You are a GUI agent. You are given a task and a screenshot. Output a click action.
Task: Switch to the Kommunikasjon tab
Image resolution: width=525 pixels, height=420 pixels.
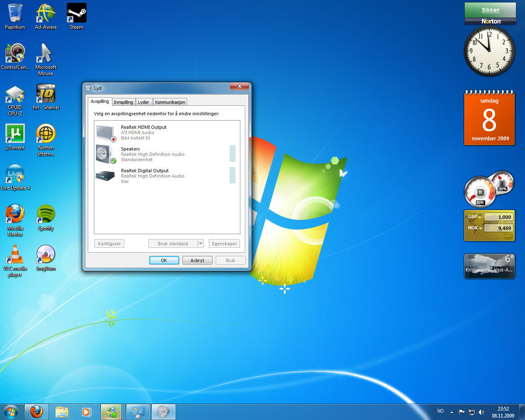click(x=170, y=102)
